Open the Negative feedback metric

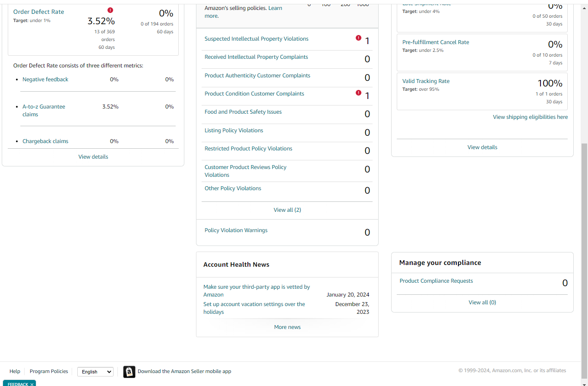(x=45, y=80)
